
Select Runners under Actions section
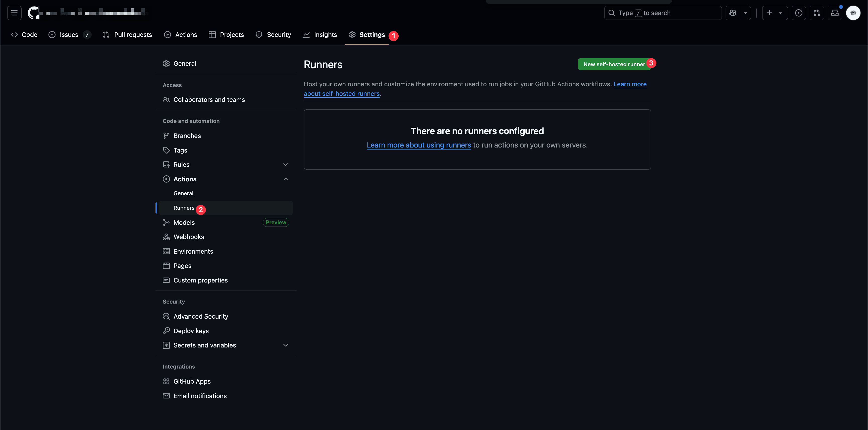(226, 208)
